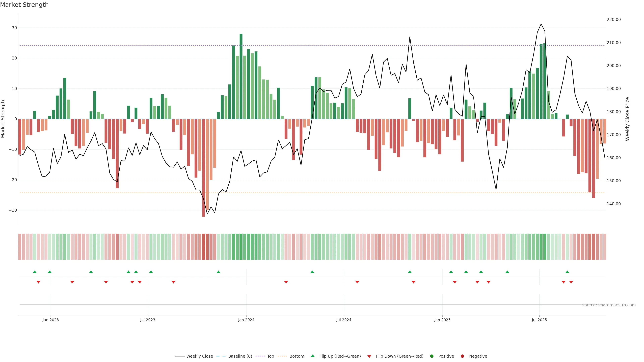The image size is (644, 362).
Task: Click source: sharemaestro.com text
Action: pyautogui.click(x=609, y=305)
